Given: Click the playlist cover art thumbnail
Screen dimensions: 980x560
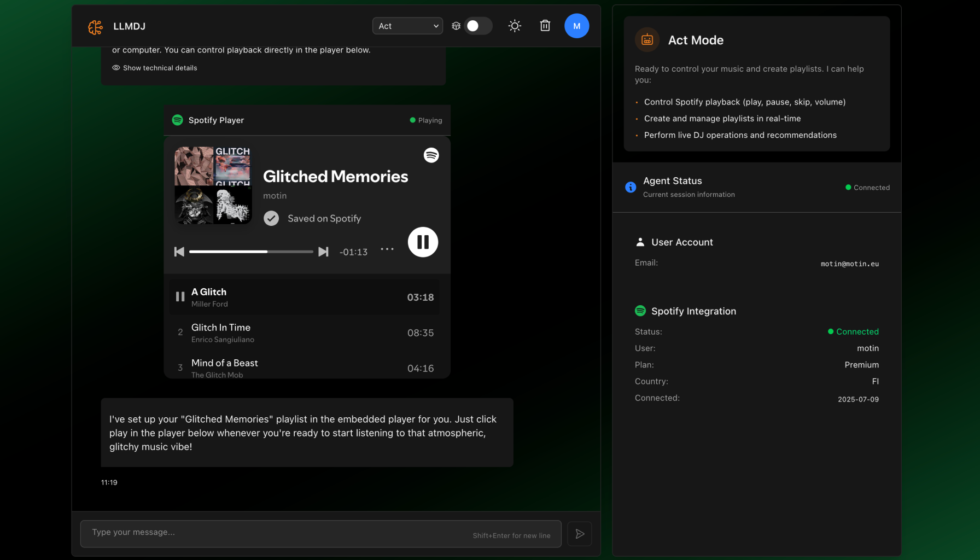Looking at the screenshot, I should [213, 185].
